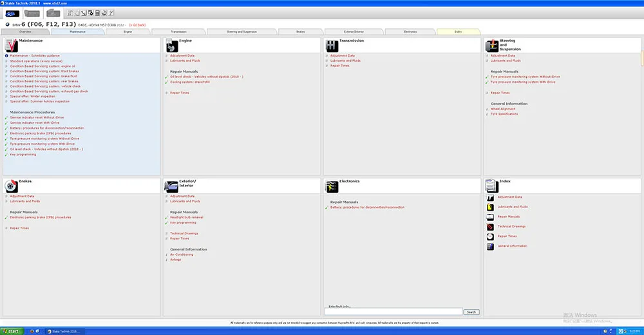Open Headlight bulb renewal link
The width and height of the screenshot is (644, 335).
pos(187,218)
